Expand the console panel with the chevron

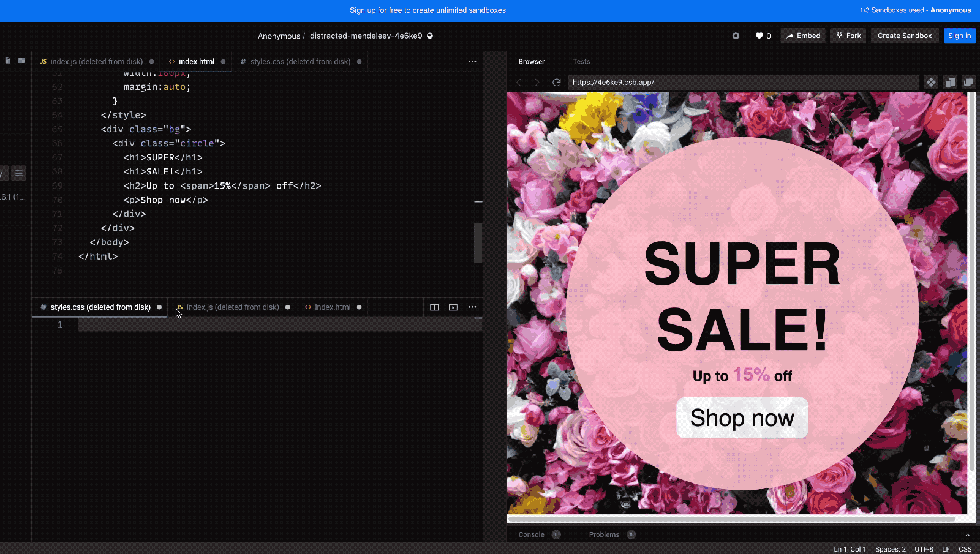tap(968, 535)
